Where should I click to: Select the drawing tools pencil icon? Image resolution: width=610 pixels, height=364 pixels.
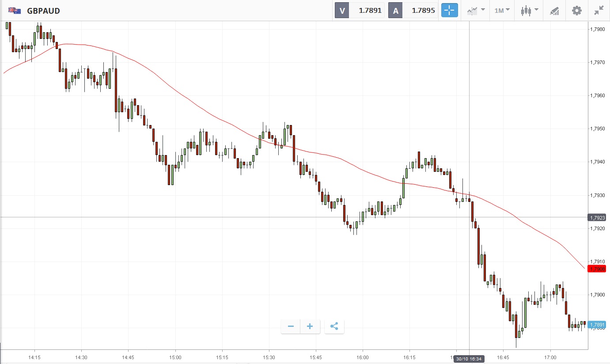554,11
